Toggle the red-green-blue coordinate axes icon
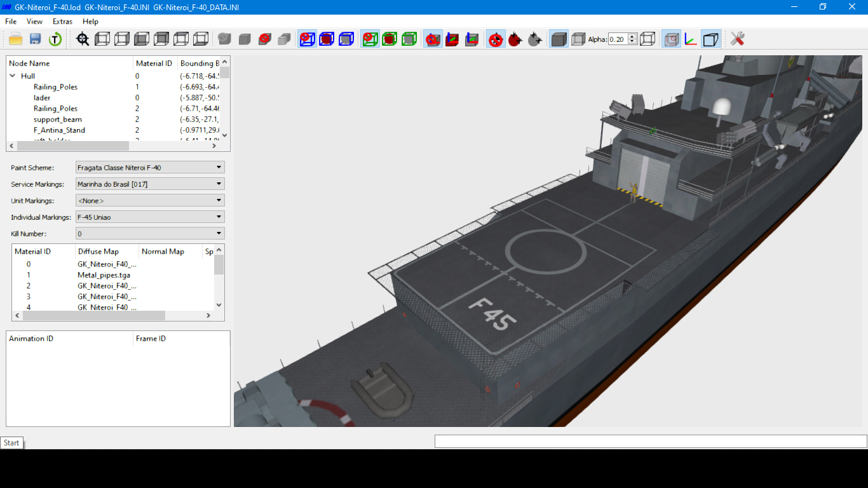This screenshot has height=488, width=868. (691, 39)
